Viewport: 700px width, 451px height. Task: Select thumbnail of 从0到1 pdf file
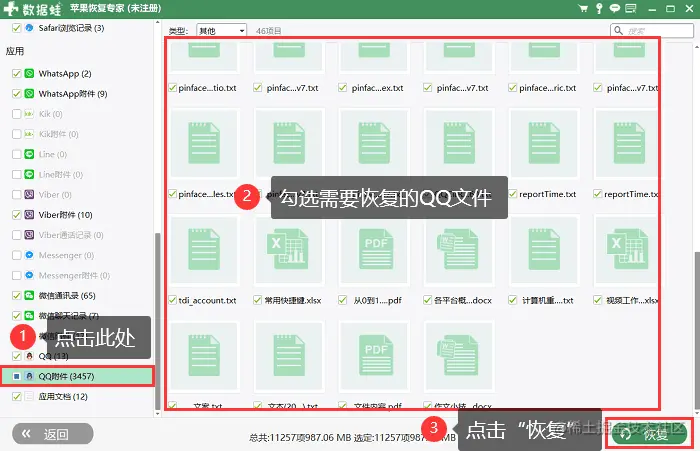click(374, 250)
